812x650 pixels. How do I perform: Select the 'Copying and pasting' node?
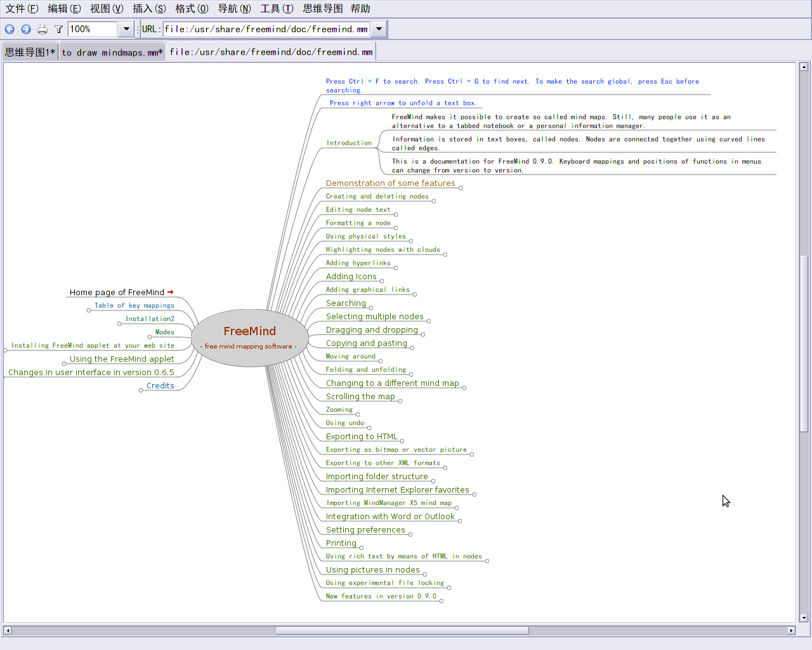367,343
